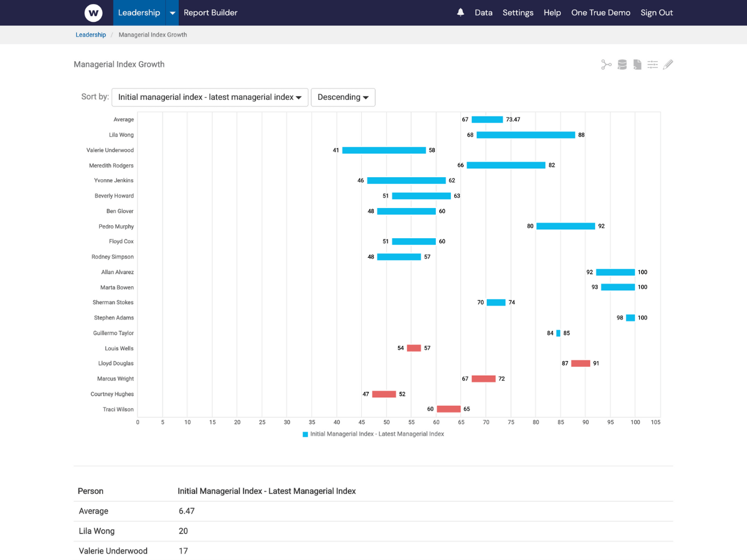Click the circular W logo

pyautogui.click(x=93, y=12)
